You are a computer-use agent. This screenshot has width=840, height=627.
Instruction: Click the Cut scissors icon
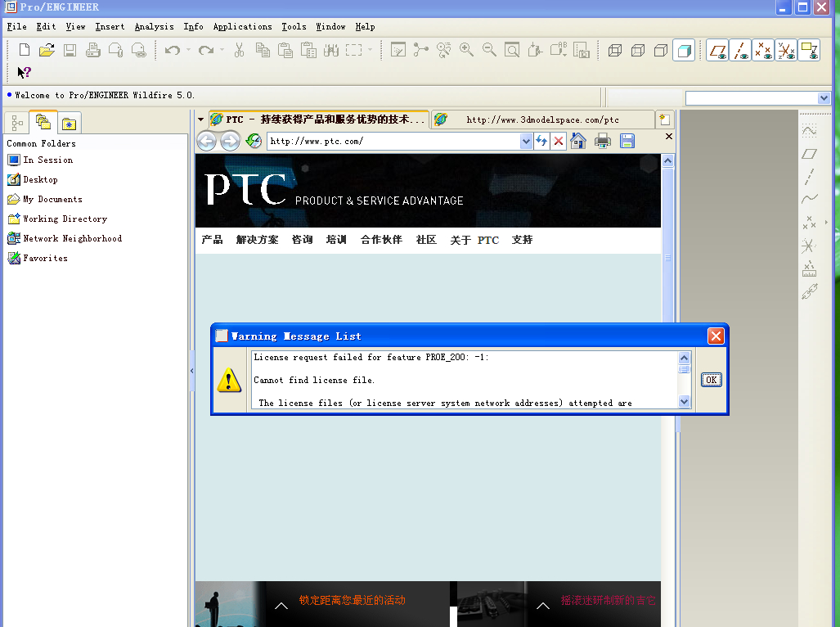tap(239, 51)
